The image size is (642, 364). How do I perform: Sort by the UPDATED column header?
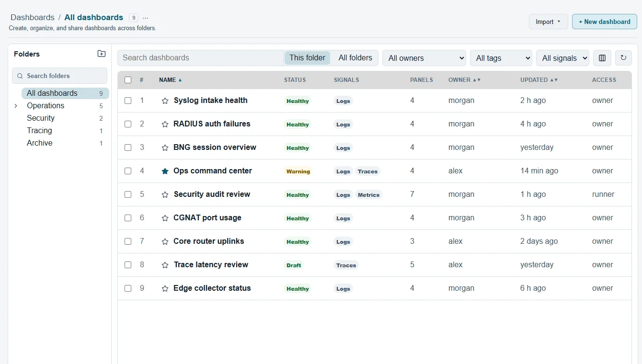(x=539, y=80)
